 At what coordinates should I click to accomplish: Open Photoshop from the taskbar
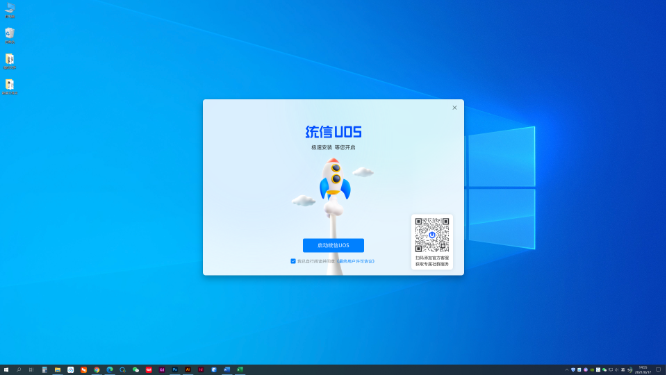pyautogui.click(x=175, y=370)
